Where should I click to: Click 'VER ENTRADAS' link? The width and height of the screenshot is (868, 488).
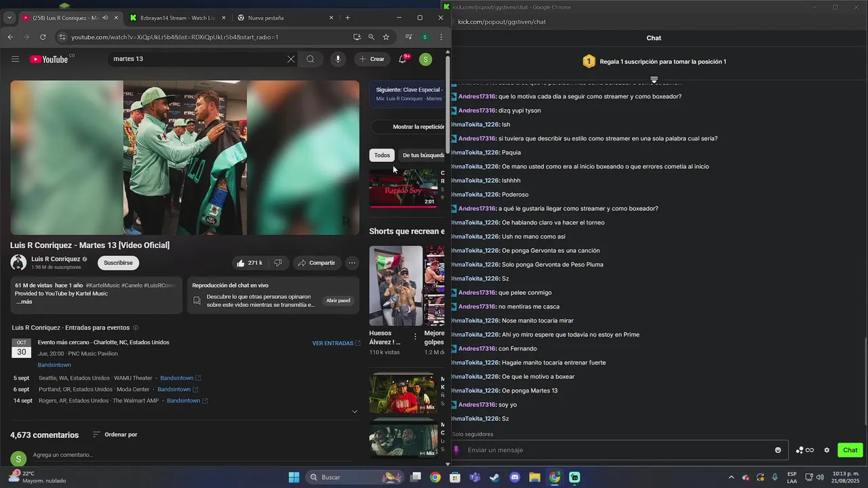[336, 344]
